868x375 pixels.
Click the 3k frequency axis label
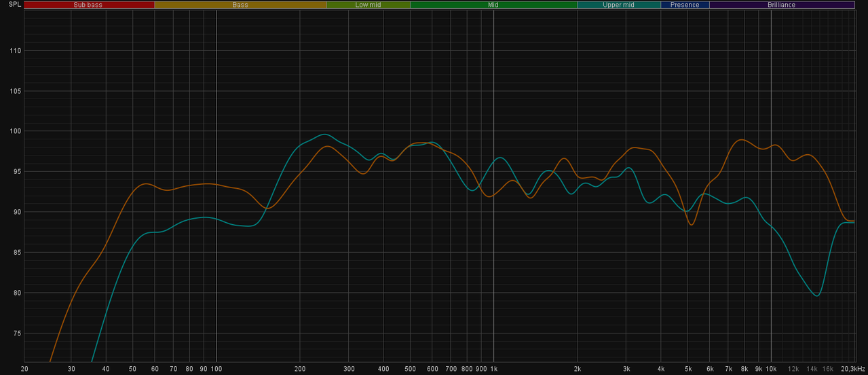[626, 369]
